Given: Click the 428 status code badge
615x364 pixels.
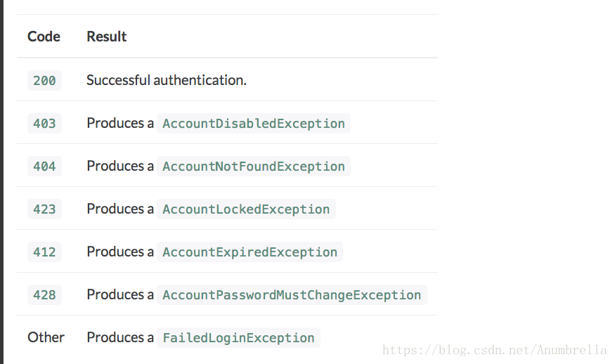Looking at the screenshot, I should (44, 294).
